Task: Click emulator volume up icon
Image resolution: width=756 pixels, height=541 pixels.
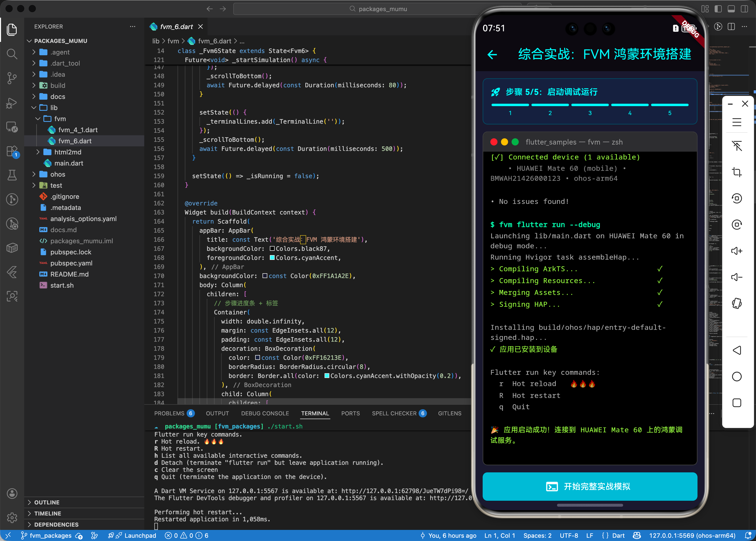Action: pos(737,251)
